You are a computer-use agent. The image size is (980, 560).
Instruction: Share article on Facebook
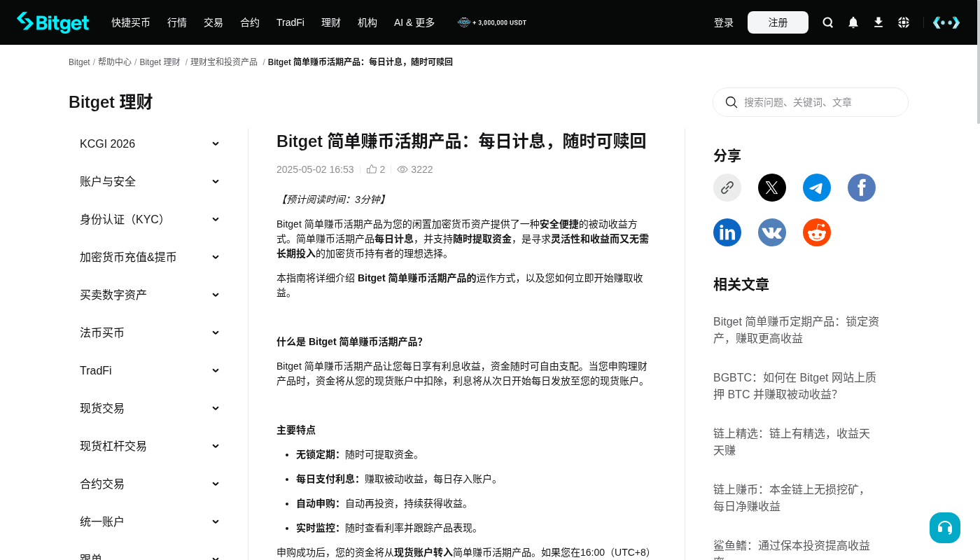tap(862, 188)
